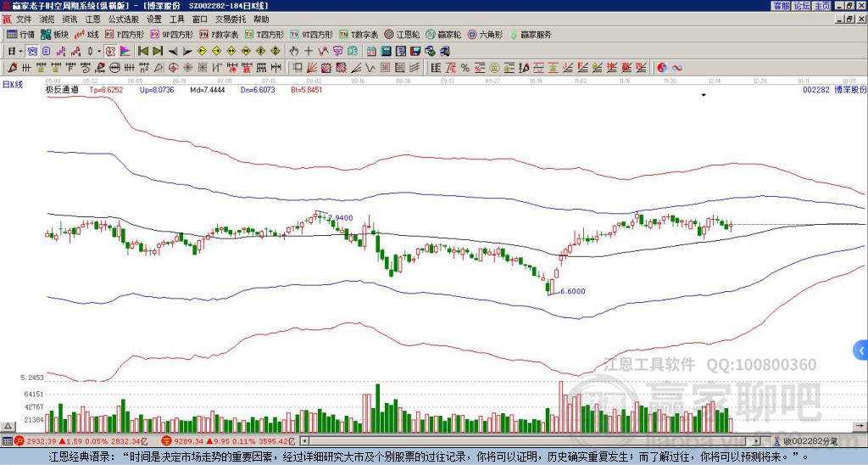
Task: Open the 窗口 menu
Action: pyautogui.click(x=200, y=20)
